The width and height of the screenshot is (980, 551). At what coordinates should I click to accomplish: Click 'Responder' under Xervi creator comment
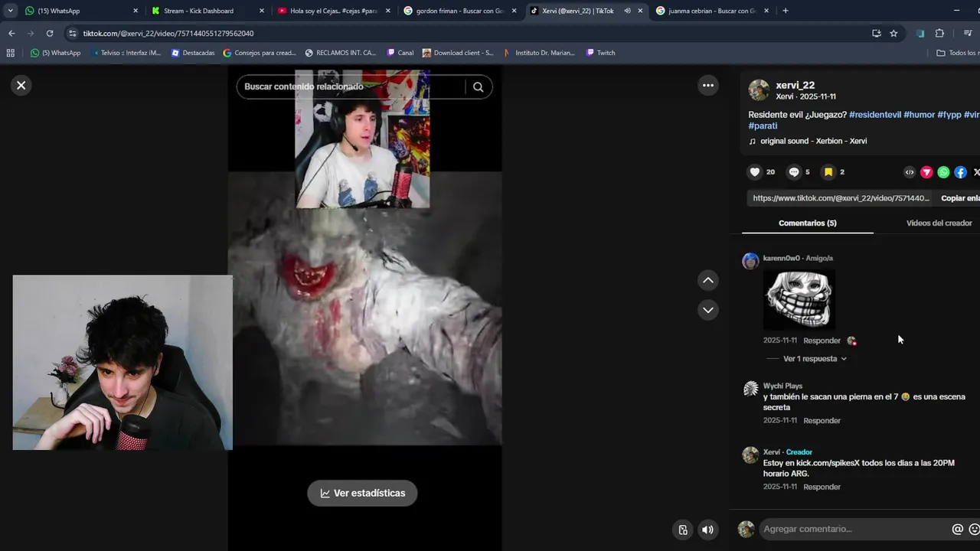[822, 487]
